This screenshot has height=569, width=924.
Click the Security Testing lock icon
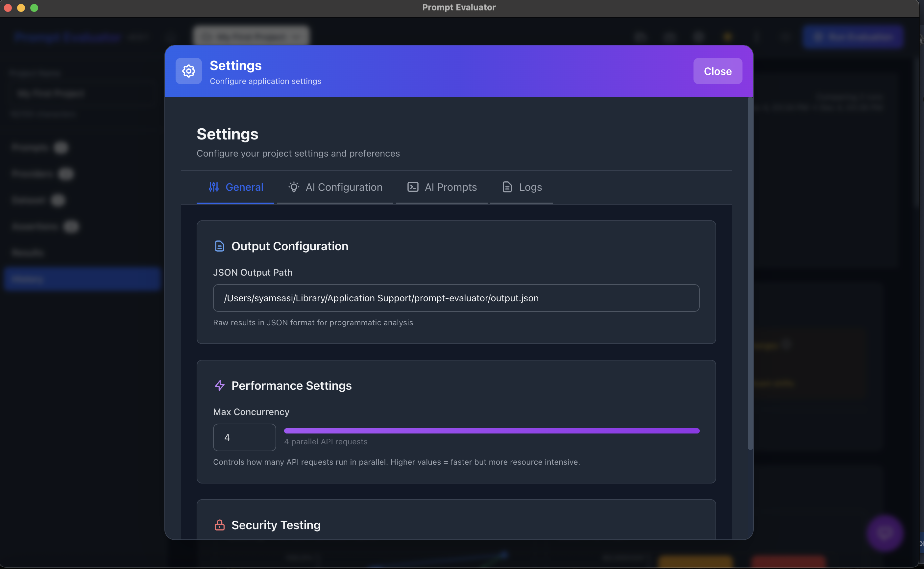219,525
